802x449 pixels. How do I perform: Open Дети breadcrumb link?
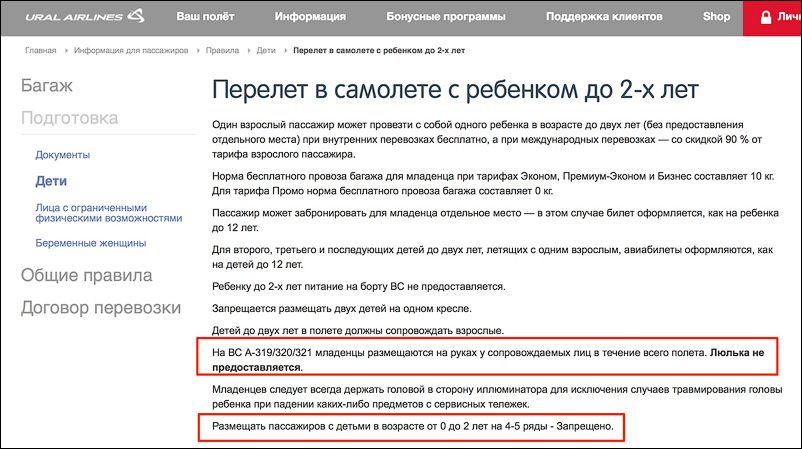(x=266, y=51)
